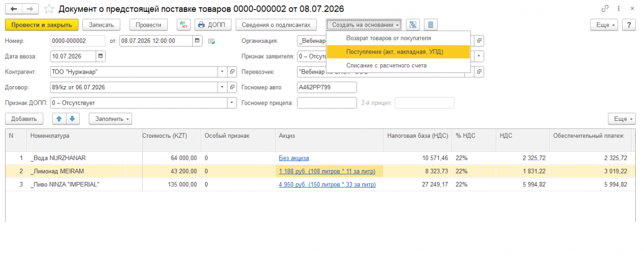
Task: Open Дт/Кт postings icon
Action: tap(183, 25)
